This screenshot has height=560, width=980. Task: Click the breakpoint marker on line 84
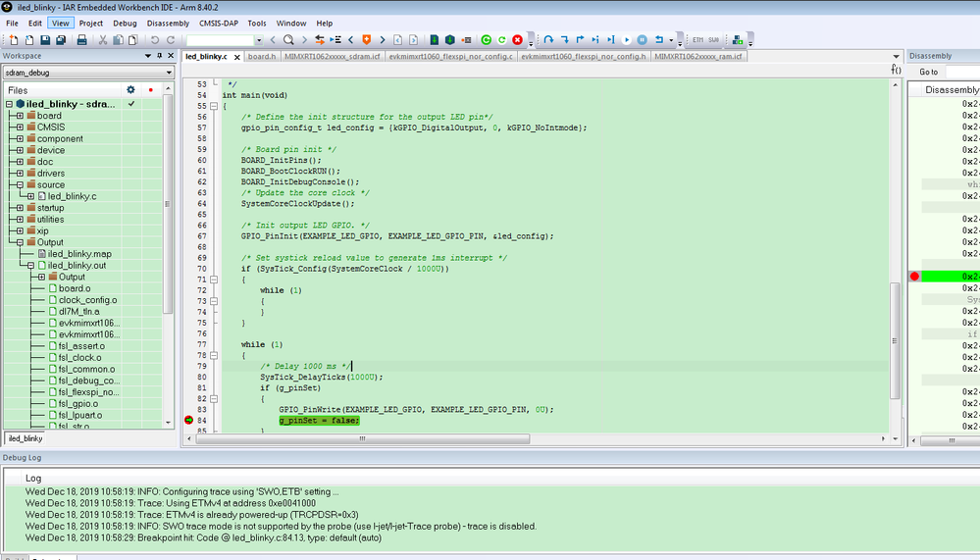[188, 421]
